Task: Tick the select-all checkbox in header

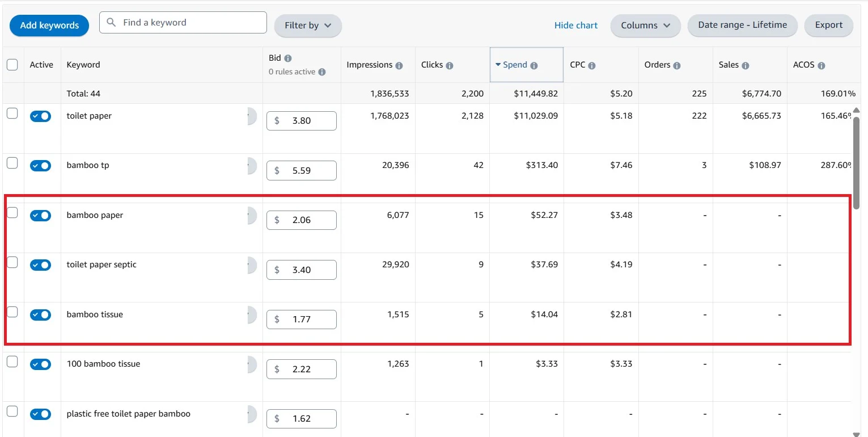Action: (12, 65)
